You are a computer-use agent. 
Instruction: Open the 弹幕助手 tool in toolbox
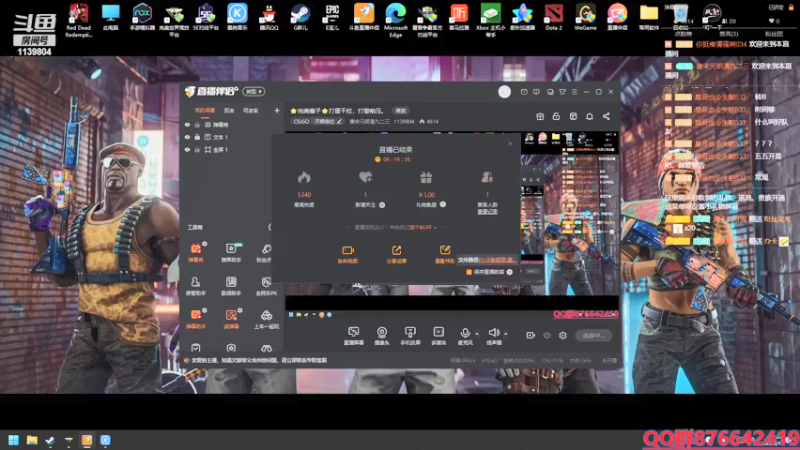pyautogui.click(x=196, y=319)
